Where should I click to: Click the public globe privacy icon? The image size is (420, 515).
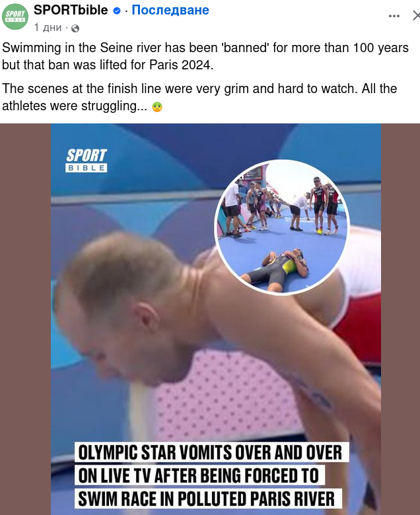coord(75,28)
